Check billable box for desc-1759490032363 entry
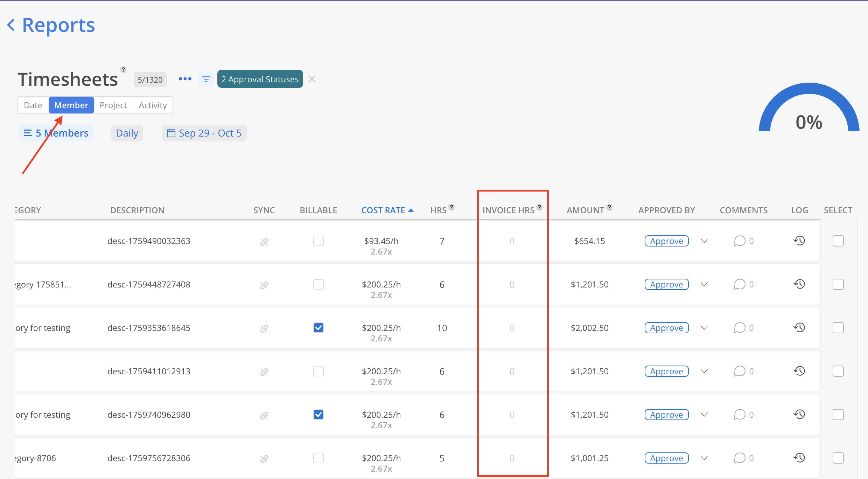The height and width of the screenshot is (479, 868). click(x=318, y=241)
